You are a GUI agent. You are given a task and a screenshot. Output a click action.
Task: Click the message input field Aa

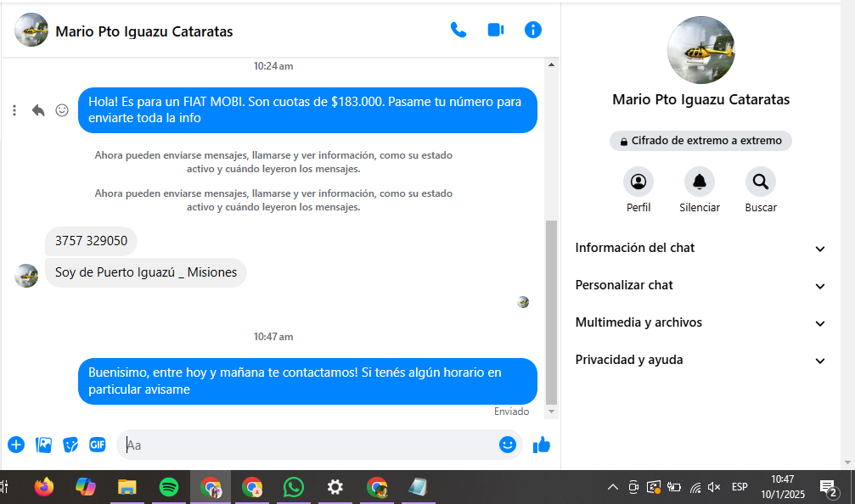(308, 445)
